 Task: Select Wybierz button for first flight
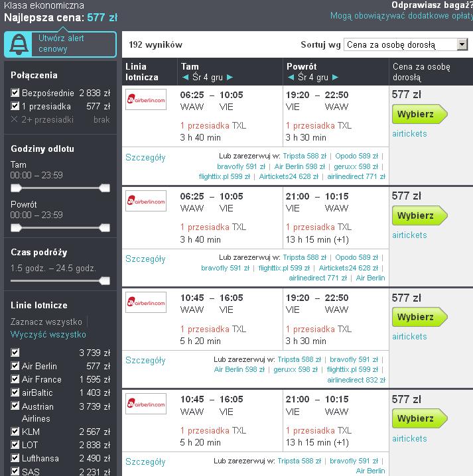(x=419, y=114)
